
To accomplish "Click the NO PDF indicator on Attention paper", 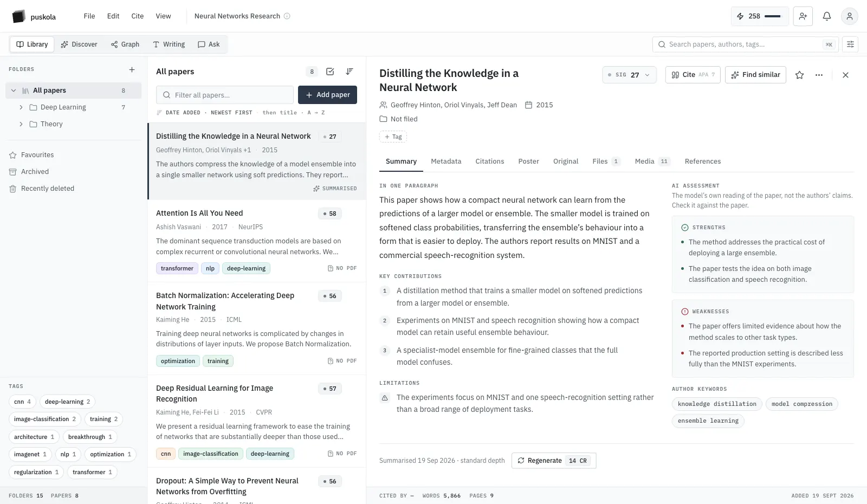I will click(342, 268).
